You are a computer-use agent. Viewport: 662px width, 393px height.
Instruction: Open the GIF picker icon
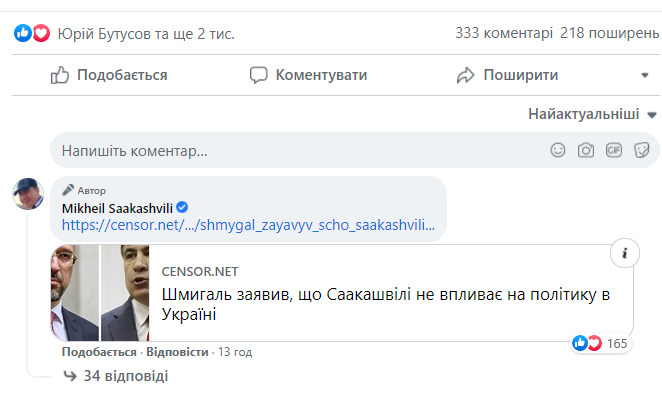point(613,150)
